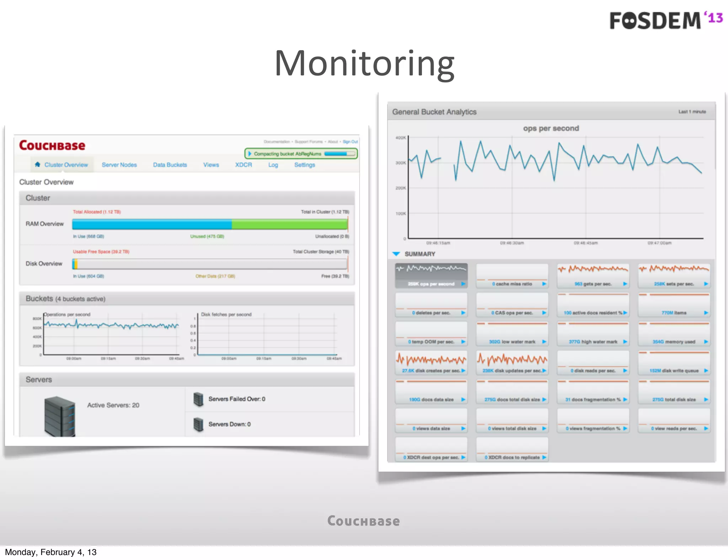Viewport: 728px width, 560px height.
Task: Click the play arrow beside Compacting bucket AbRegNums
Action: [250, 154]
